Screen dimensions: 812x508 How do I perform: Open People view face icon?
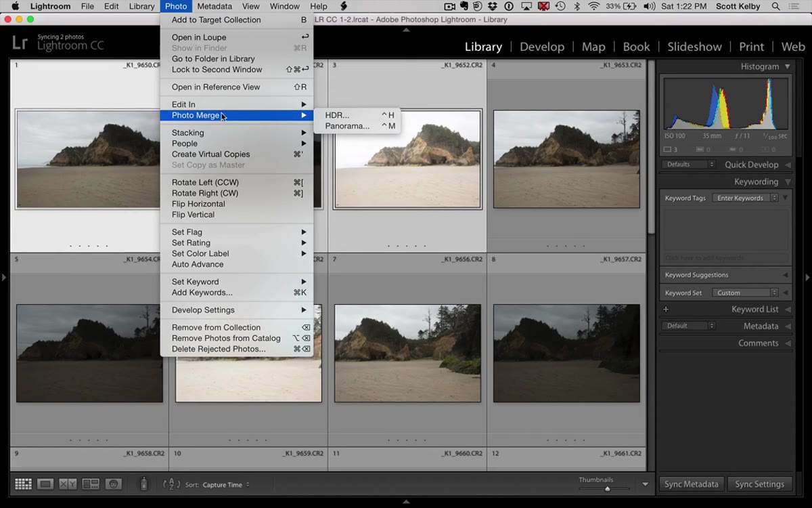(x=114, y=484)
